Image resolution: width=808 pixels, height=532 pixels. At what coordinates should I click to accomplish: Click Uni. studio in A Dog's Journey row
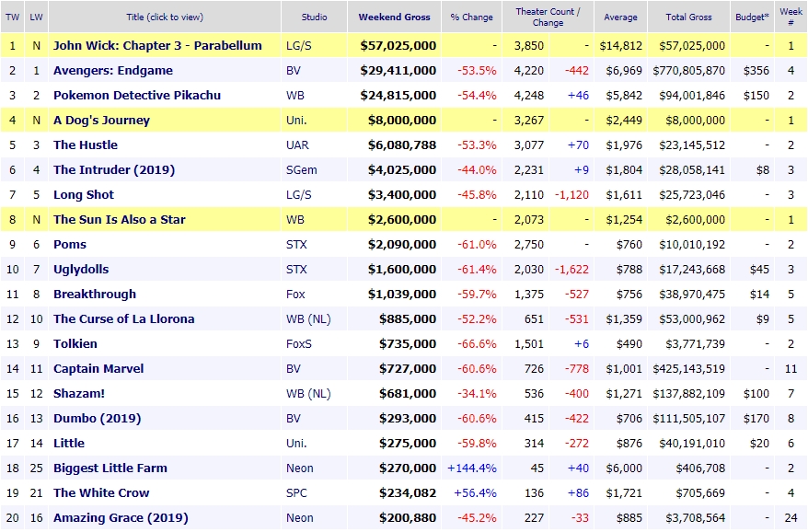pos(296,120)
